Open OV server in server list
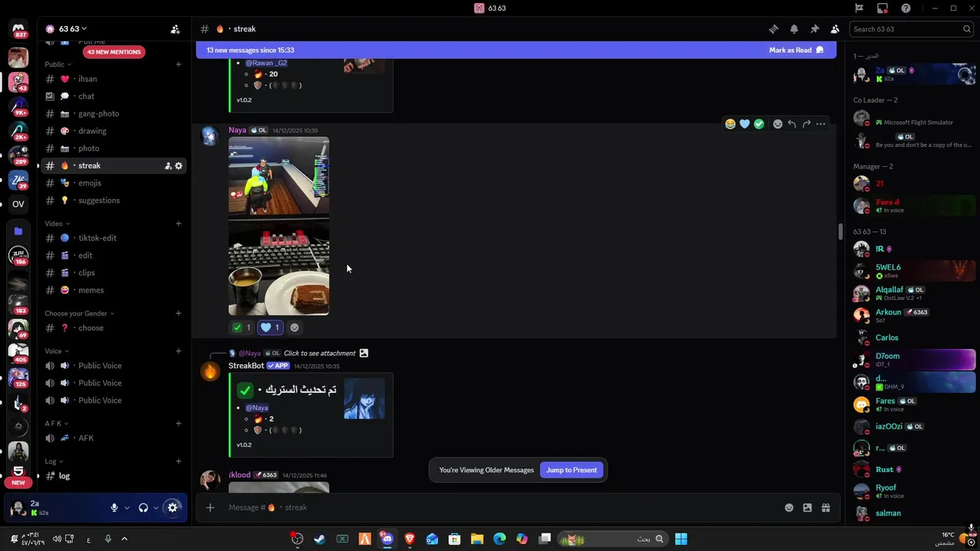This screenshot has width=980, height=551. click(18, 204)
